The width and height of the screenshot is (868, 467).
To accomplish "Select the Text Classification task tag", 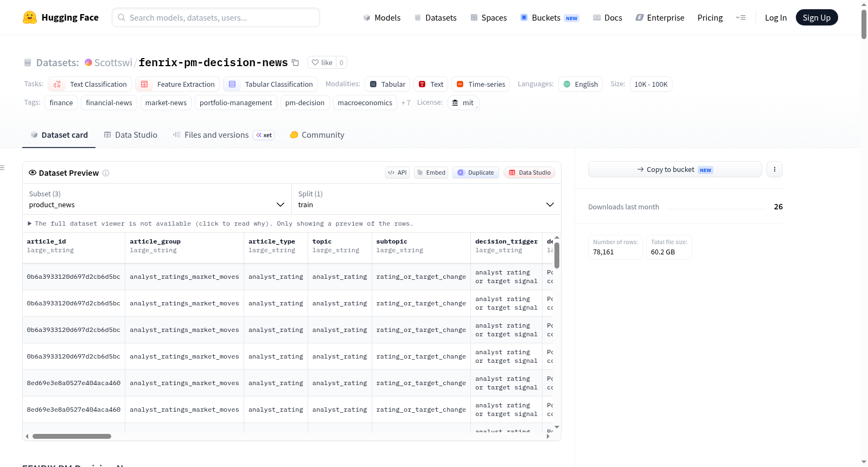I will [90, 84].
